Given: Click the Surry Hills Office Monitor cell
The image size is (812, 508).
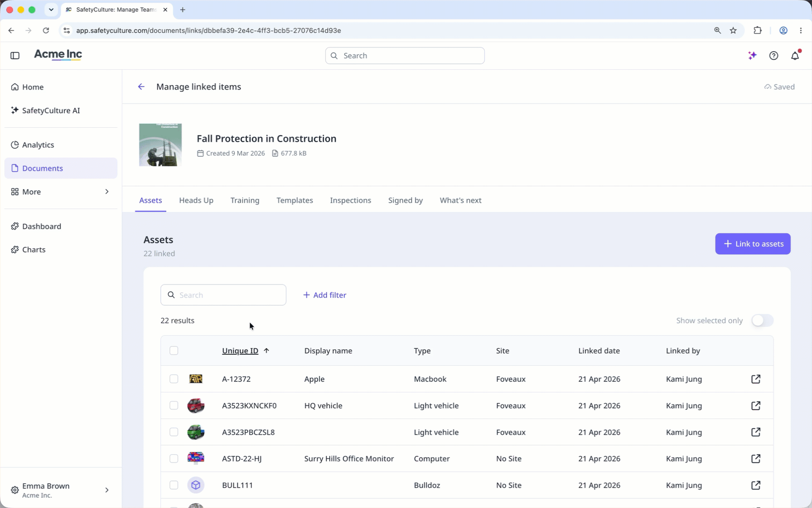Looking at the screenshot, I should [349, 459].
